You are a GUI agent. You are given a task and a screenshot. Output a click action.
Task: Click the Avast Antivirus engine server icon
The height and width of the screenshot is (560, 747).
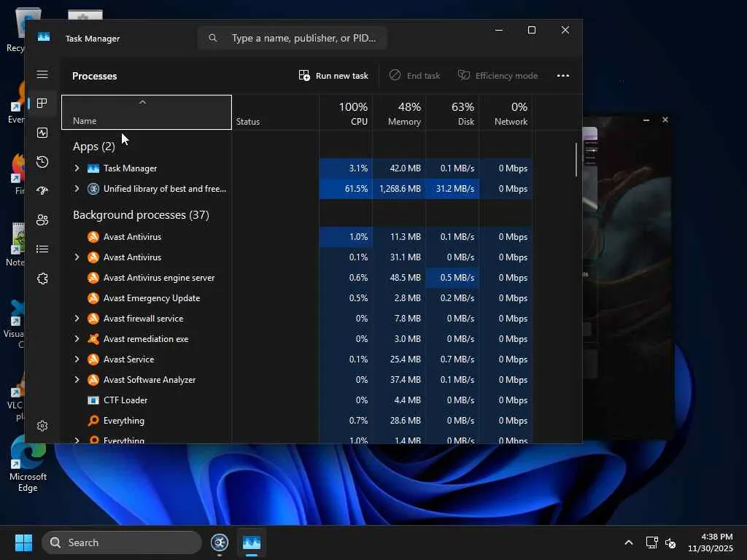tap(93, 278)
